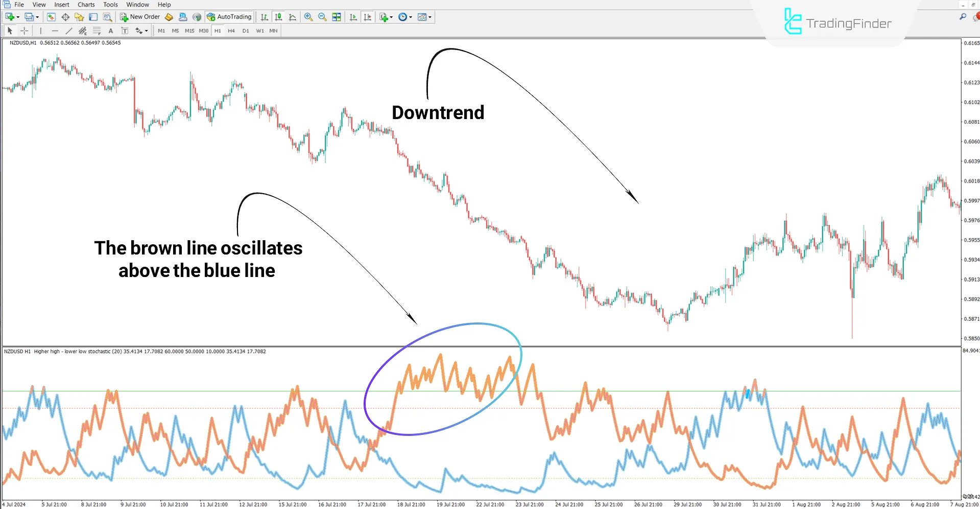Open the Insert menu

tap(61, 5)
